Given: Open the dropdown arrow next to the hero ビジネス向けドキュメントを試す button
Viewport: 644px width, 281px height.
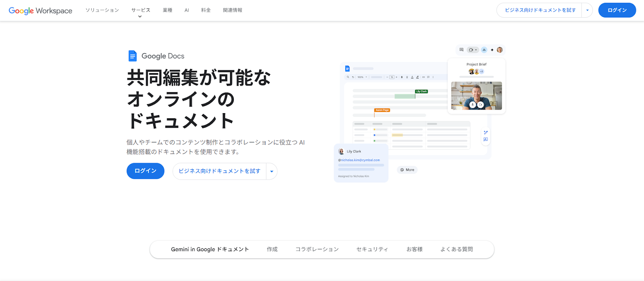Looking at the screenshot, I should point(272,171).
